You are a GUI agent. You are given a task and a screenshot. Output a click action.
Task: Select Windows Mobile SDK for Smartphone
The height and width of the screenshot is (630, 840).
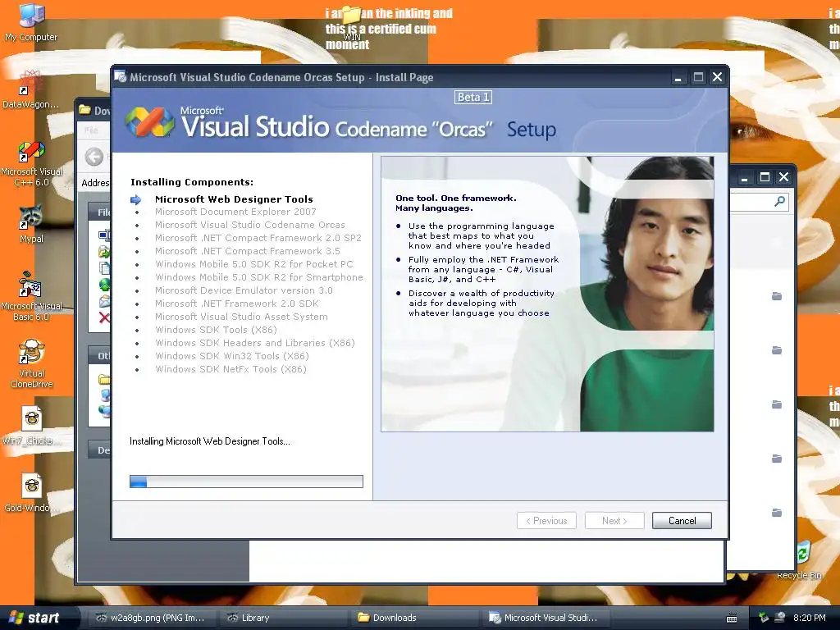258,277
